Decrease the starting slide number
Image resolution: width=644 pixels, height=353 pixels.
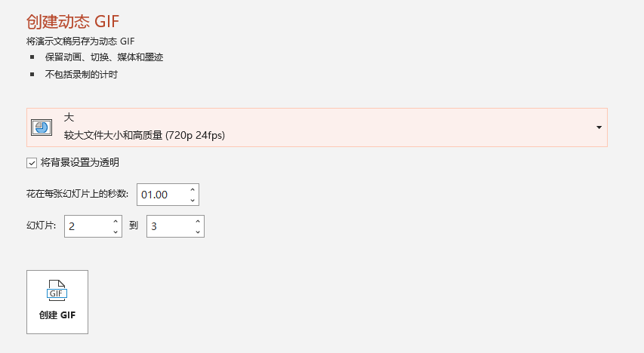coord(116,232)
